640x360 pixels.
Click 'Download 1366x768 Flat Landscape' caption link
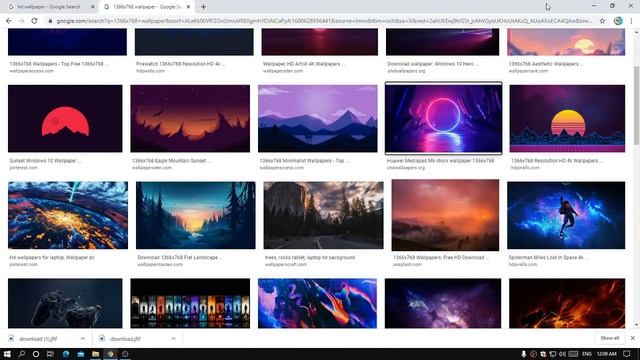180,258
